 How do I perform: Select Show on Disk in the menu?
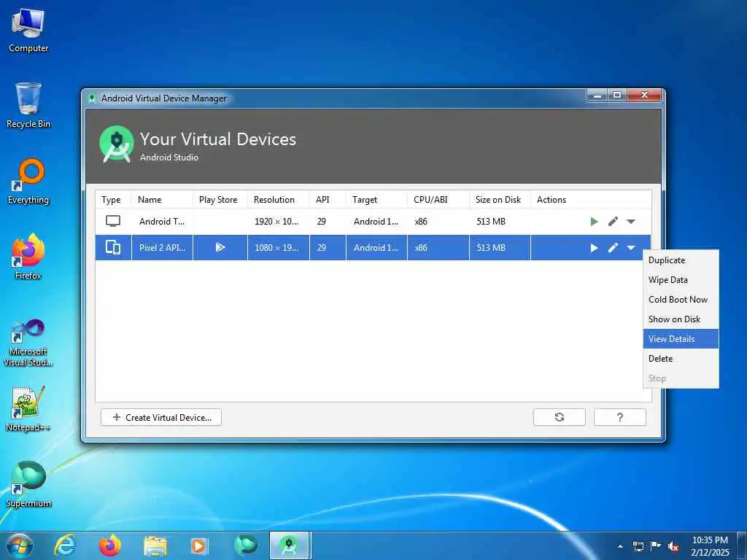(x=681, y=319)
